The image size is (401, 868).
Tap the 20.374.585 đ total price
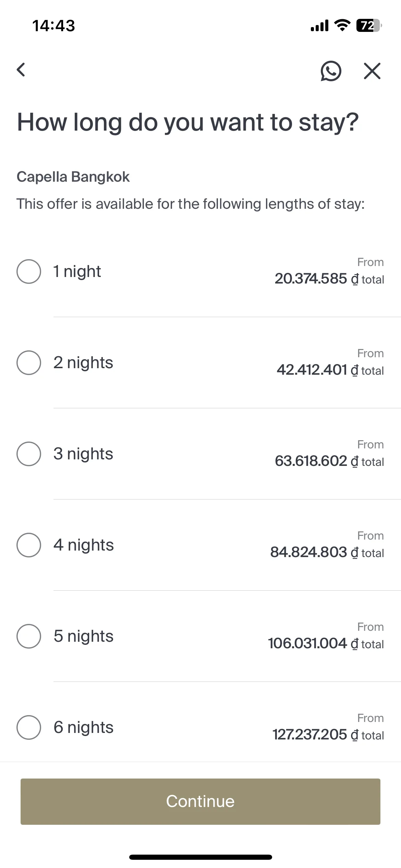(329, 279)
